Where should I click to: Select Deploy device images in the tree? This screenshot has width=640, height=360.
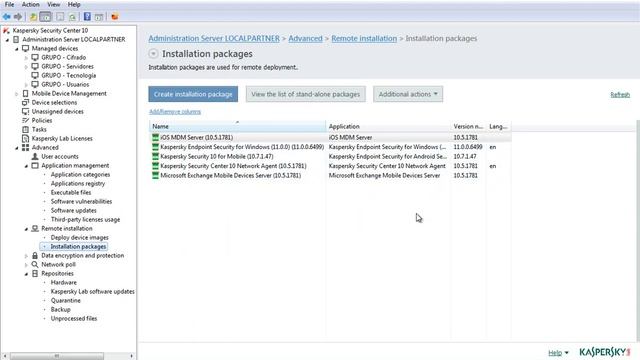pos(80,238)
